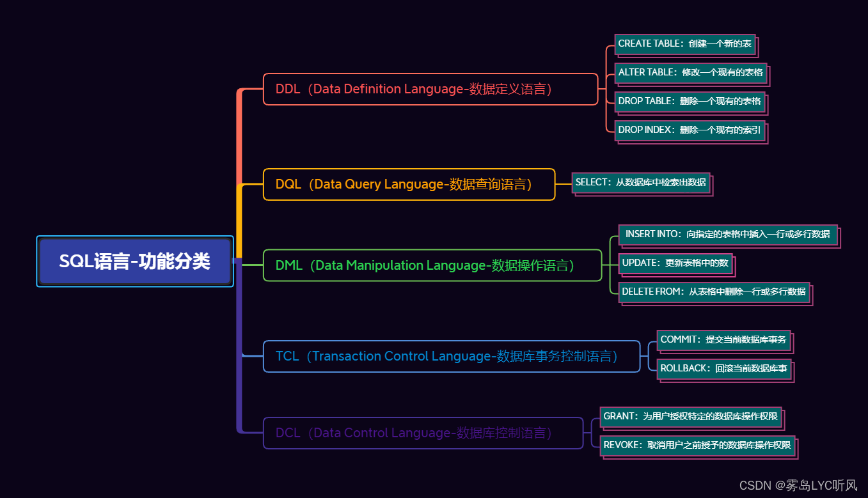Select the root node SQL语言-功能分类
This screenshot has width=868, height=498.
pyautogui.click(x=135, y=261)
